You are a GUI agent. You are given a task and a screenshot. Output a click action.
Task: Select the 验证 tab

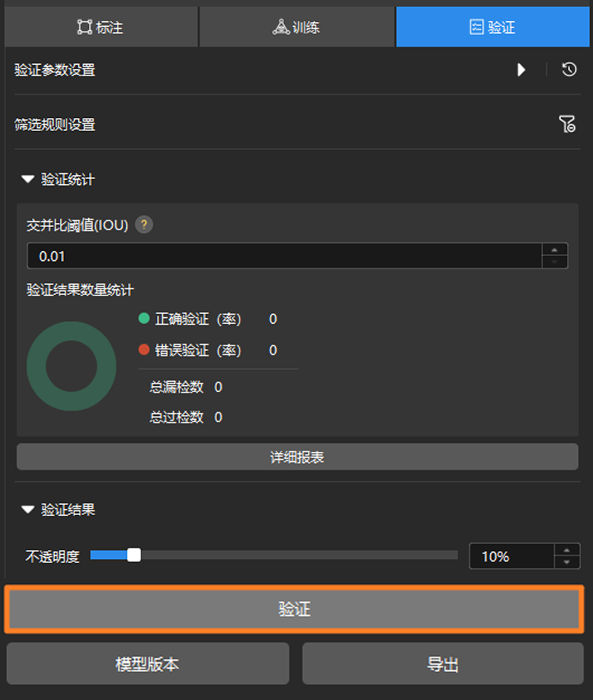[x=494, y=27]
